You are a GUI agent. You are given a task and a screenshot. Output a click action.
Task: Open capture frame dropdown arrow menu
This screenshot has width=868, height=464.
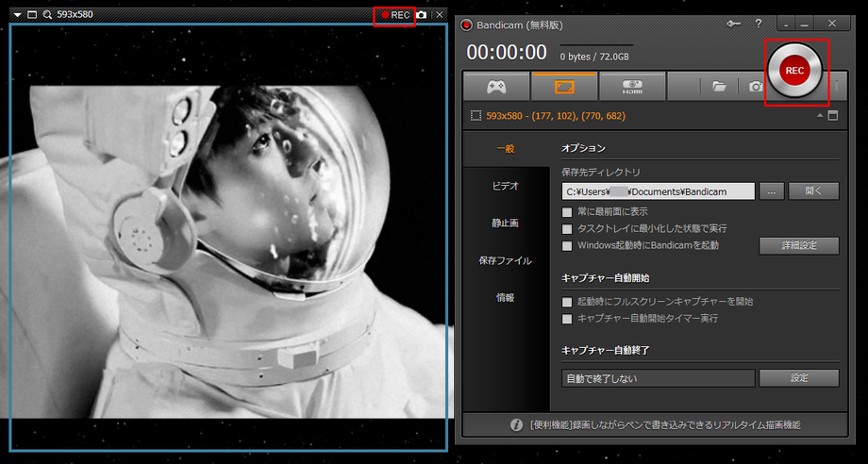click(18, 15)
